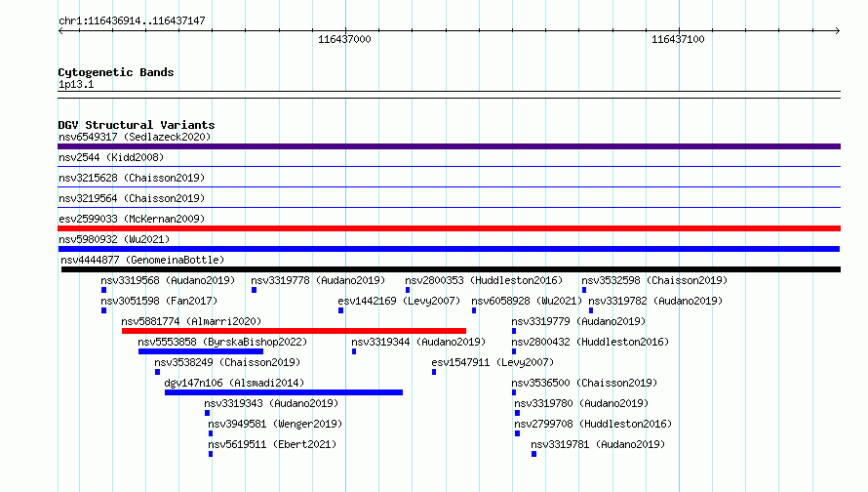The image size is (868, 492).
Task: Click the nsv3536500 (Chaisson2019) label
Action: pyautogui.click(x=584, y=383)
